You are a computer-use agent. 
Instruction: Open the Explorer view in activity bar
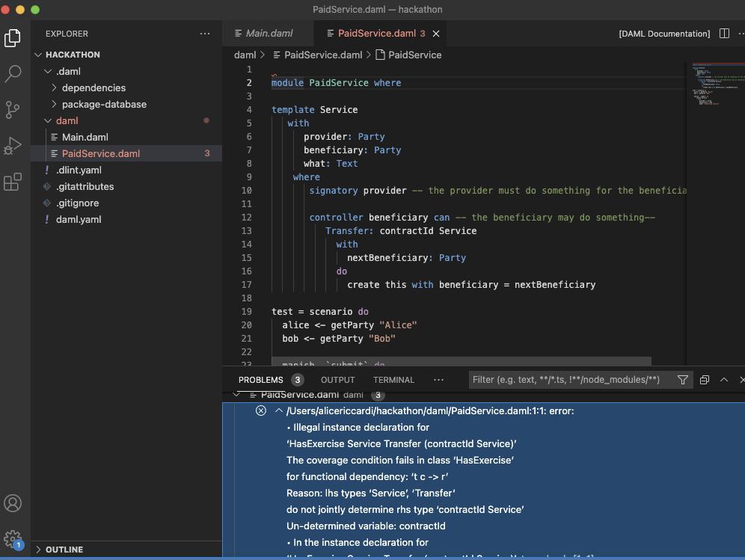point(13,37)
